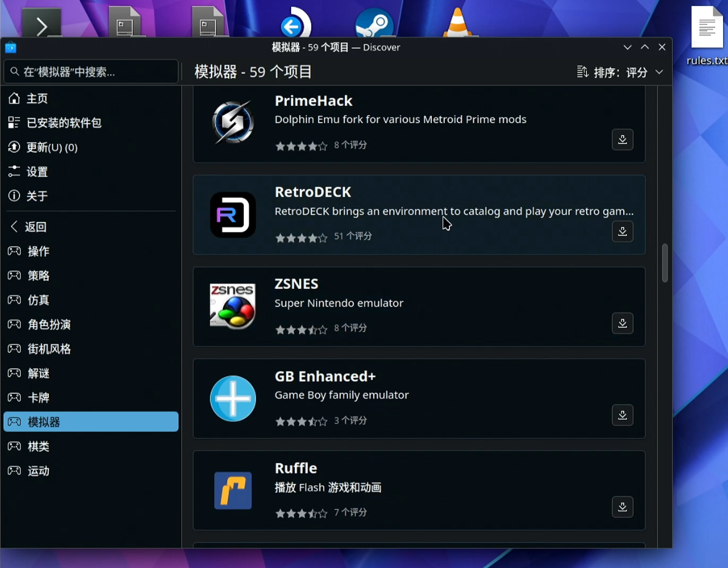The width and height of the screenshot is (728, 568).
Task: Open the RetroDECK app logo
Action: point(233,215)
